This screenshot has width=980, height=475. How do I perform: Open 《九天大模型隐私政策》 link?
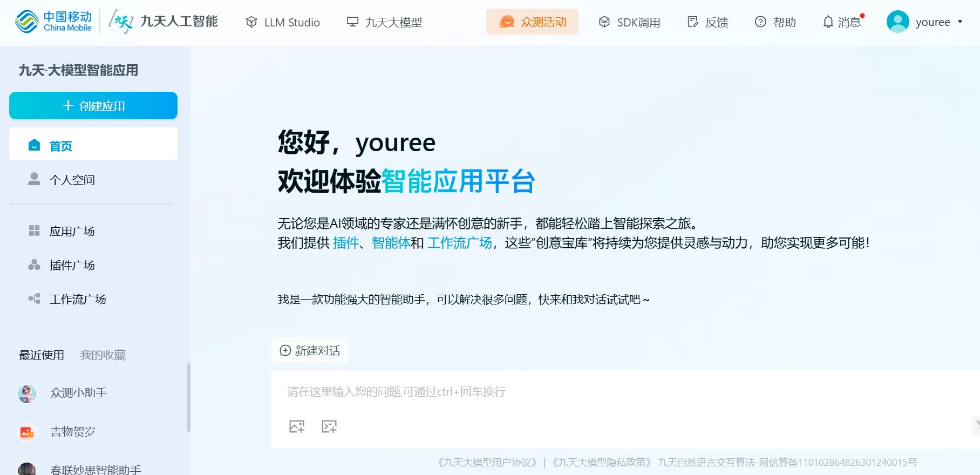tap(602, 463)
